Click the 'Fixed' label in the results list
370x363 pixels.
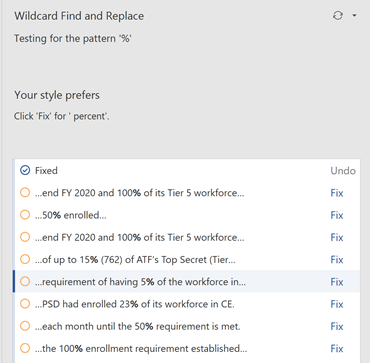(46, 171)
